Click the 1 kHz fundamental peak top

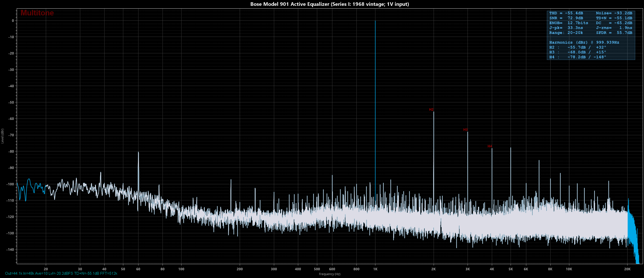click(375, 21)
